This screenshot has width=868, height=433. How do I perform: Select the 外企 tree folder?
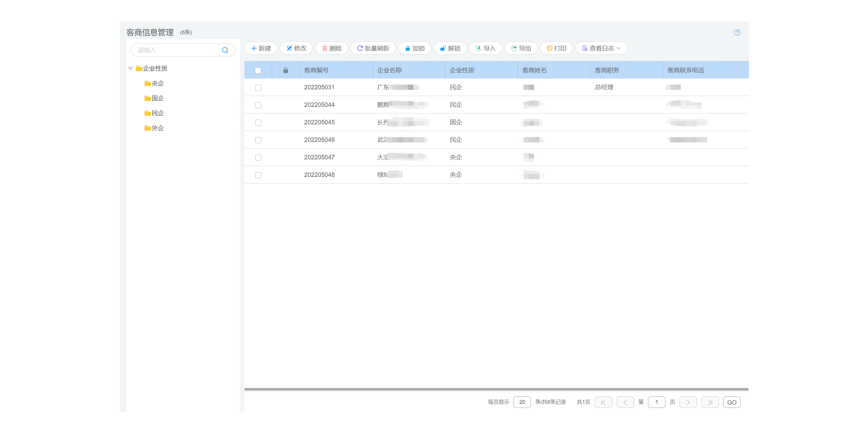click(157, 128)
